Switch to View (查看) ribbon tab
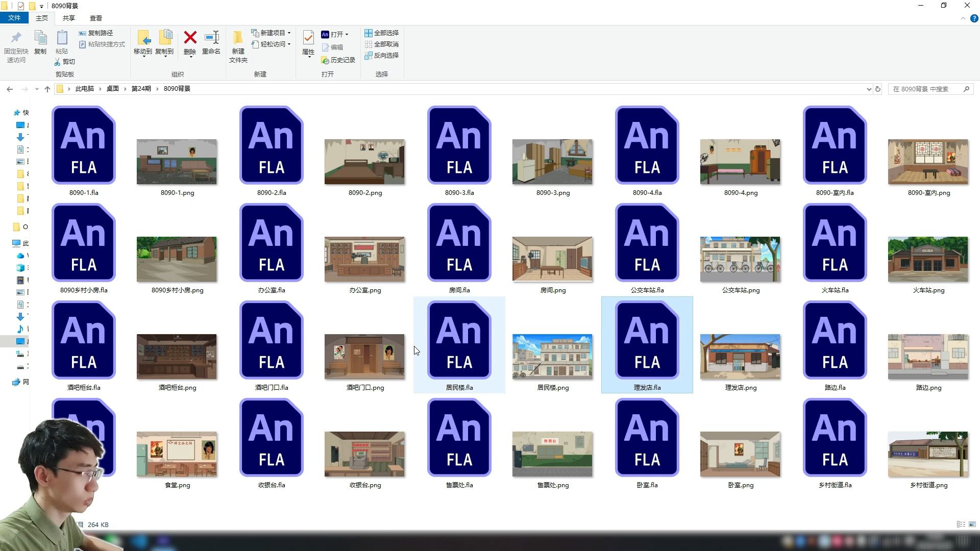This screenshot has width=980, height=551. (x=96, y=18)
